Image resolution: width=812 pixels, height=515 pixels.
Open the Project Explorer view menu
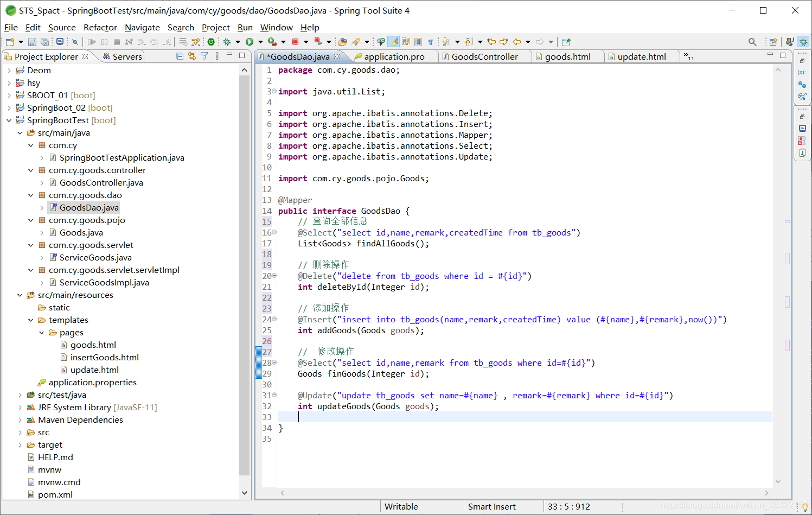[217, 56]
